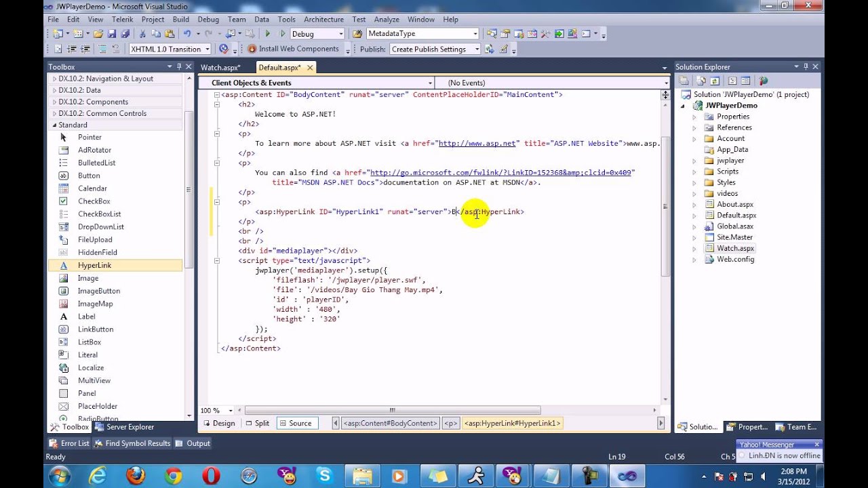Select Web.config in Solution Explorer

pos(735,259)
